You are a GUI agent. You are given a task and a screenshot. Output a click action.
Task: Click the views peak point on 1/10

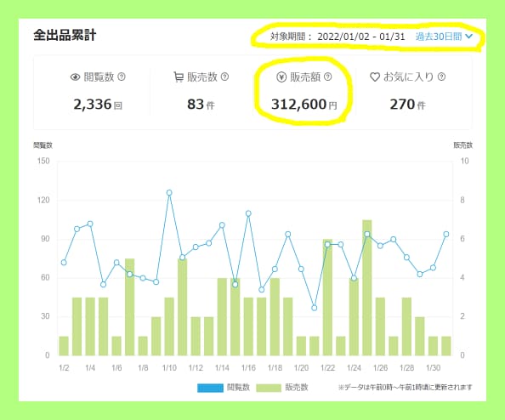tap(169, 193)
